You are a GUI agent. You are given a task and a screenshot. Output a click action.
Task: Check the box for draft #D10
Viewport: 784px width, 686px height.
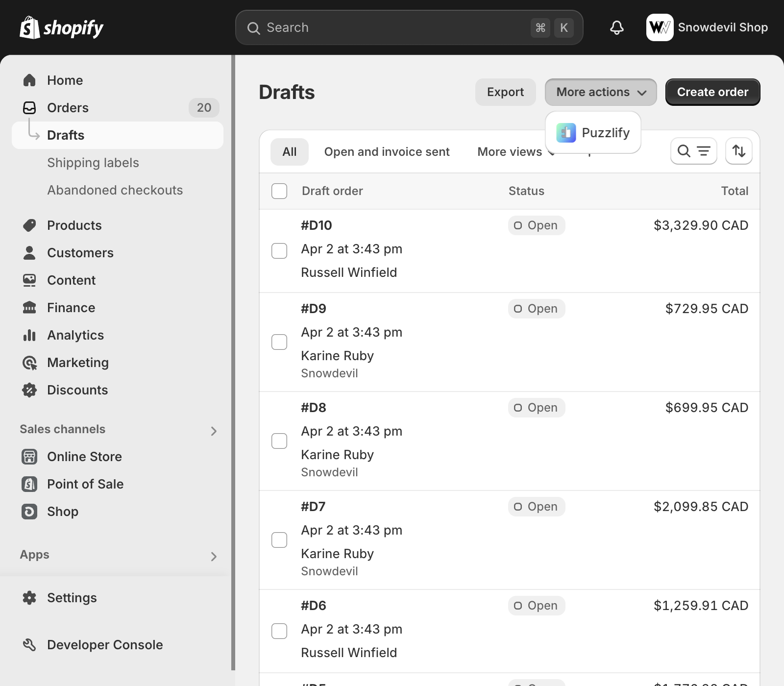(279, 251)
